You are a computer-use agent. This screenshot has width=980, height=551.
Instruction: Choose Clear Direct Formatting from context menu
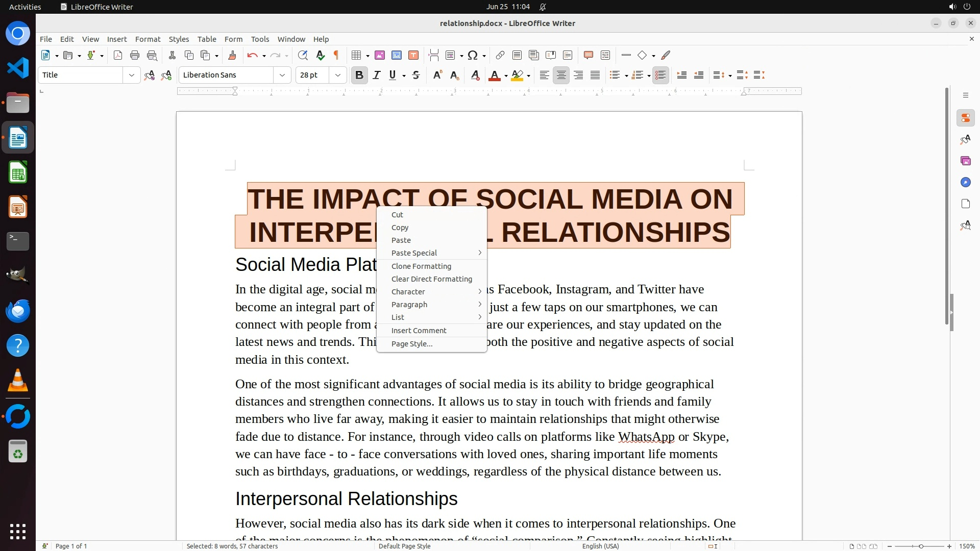point(431,279)
